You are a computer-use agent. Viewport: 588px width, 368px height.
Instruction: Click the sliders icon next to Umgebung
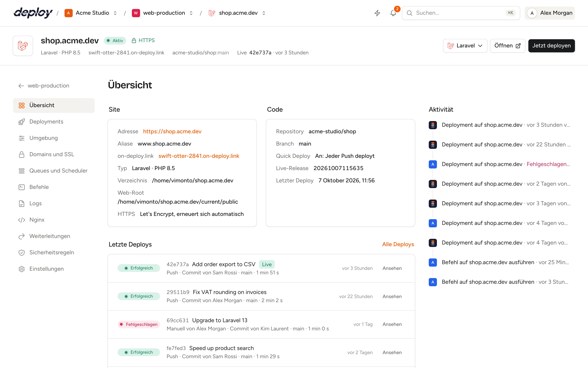(x=22, y=138)
